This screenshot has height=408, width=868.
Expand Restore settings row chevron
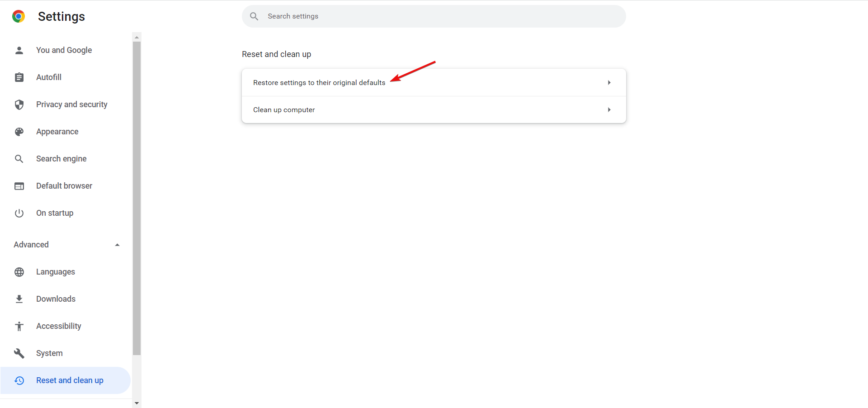[x=609, y=82]
